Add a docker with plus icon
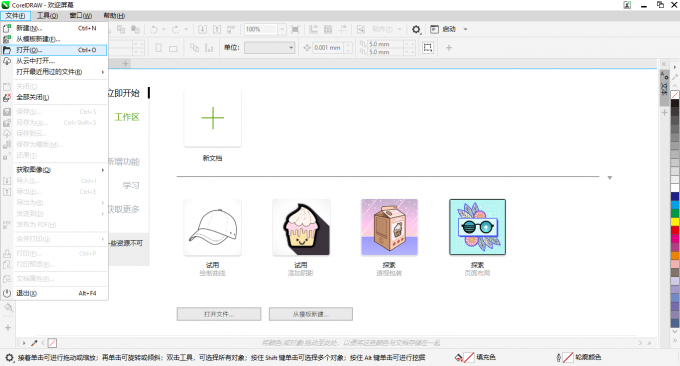Screen dimensions: 680x366 click(664, 112)
